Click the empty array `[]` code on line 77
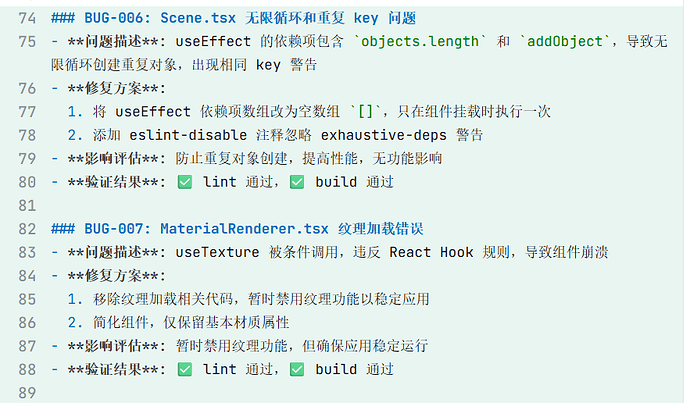Image resolution: width=690 pixels, height=403 pixels. (365, 112)
